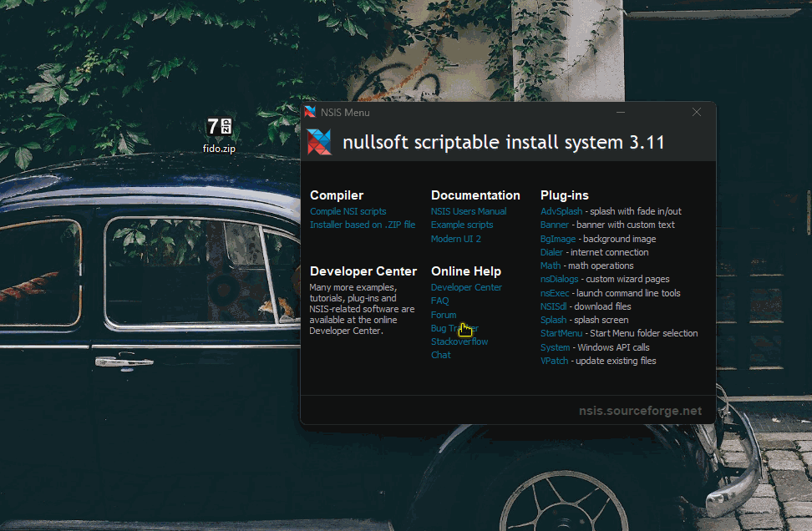The height and width of the screenshot is (531, 812).
Task: Click the 'splash with fade in/out' description
Action: tap(636, 211)
